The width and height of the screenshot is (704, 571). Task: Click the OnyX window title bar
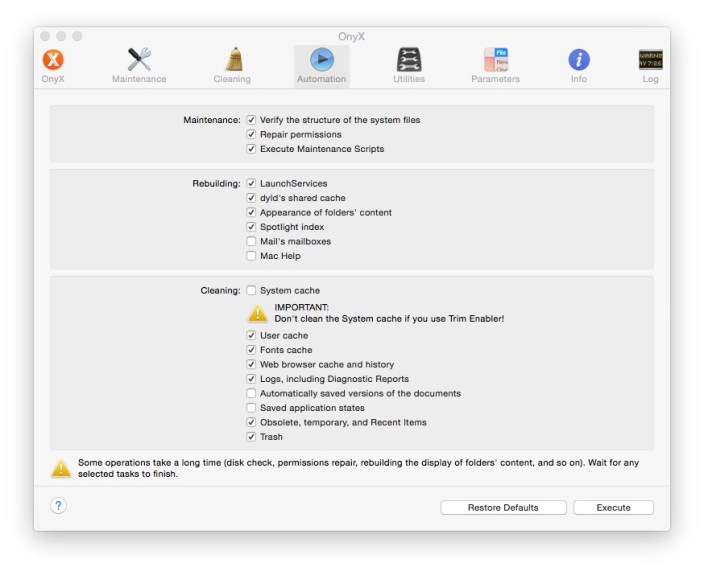(351, 36)
